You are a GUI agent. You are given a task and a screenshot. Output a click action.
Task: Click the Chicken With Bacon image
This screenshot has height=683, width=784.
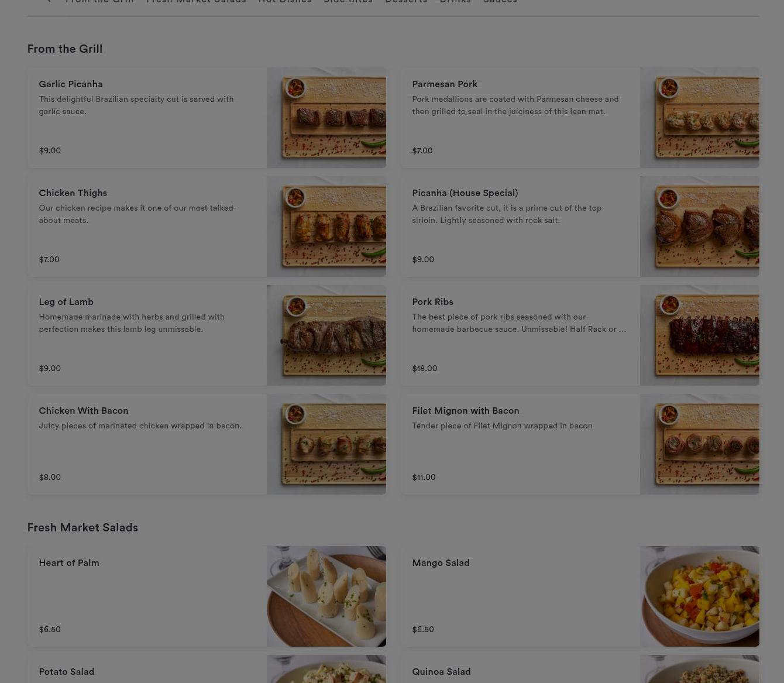click(326, 444)
